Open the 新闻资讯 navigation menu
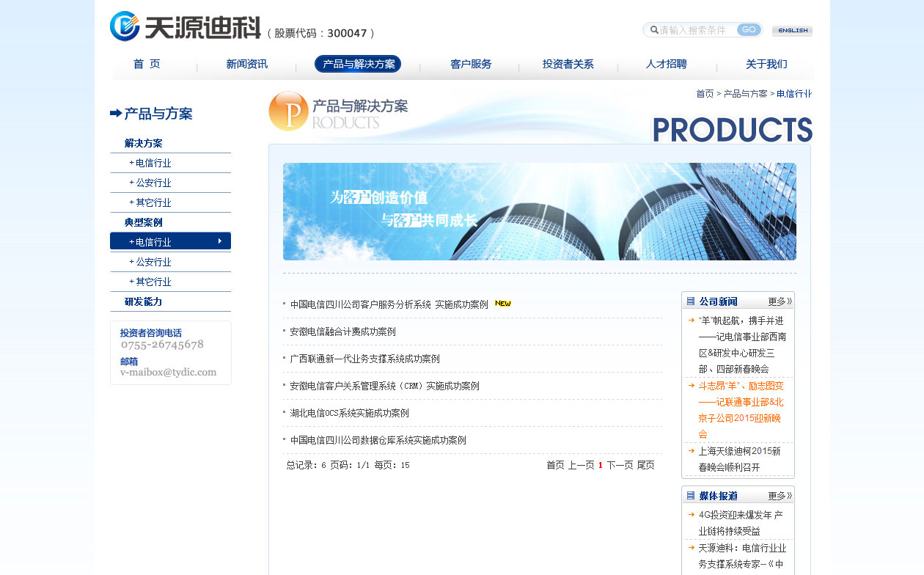Screen dimensions: 924x575 click(247, 64)
